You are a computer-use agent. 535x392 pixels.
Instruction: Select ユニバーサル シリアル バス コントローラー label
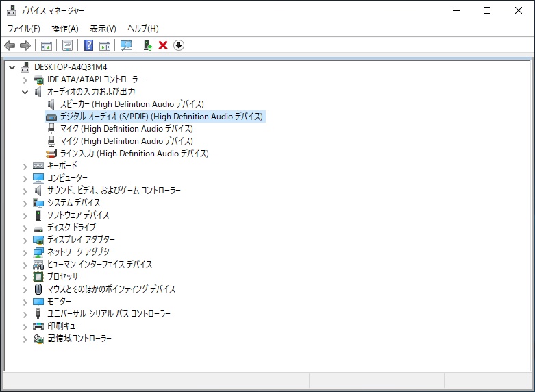pos(108,313)
